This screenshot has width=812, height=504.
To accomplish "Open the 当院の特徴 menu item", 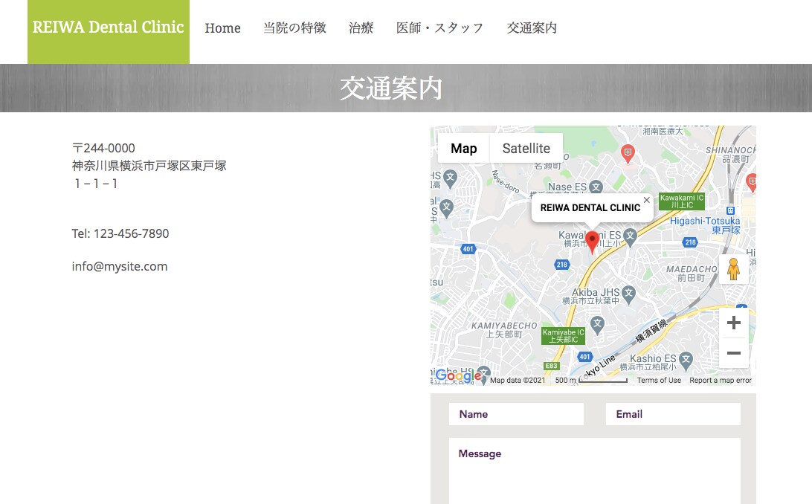I will (x=294, y=28).
